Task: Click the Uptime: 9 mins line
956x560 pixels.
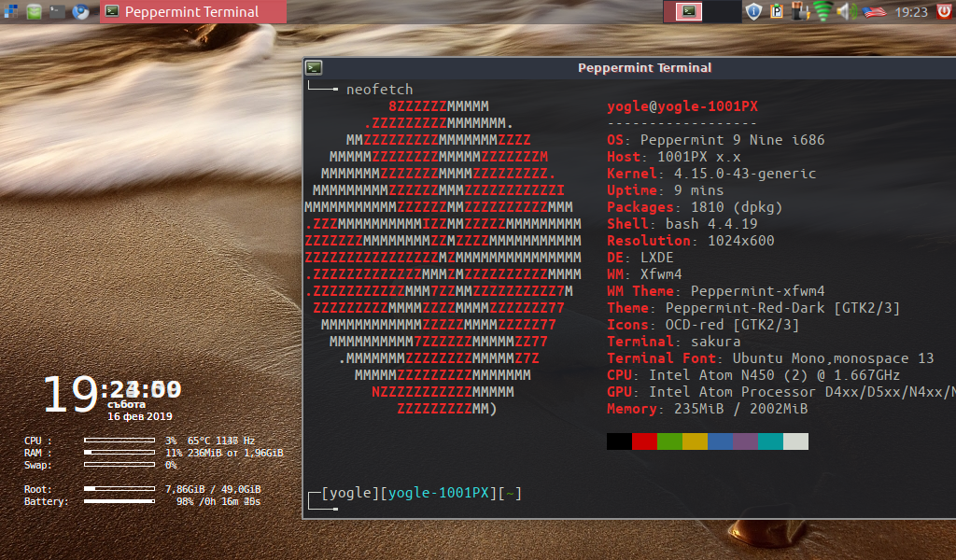Action: (665, 190)
